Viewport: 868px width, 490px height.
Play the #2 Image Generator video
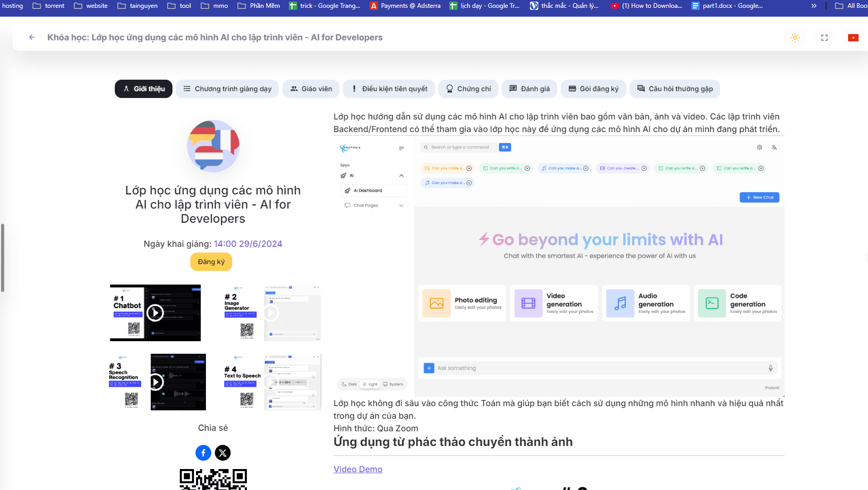(x=270, y=313)
